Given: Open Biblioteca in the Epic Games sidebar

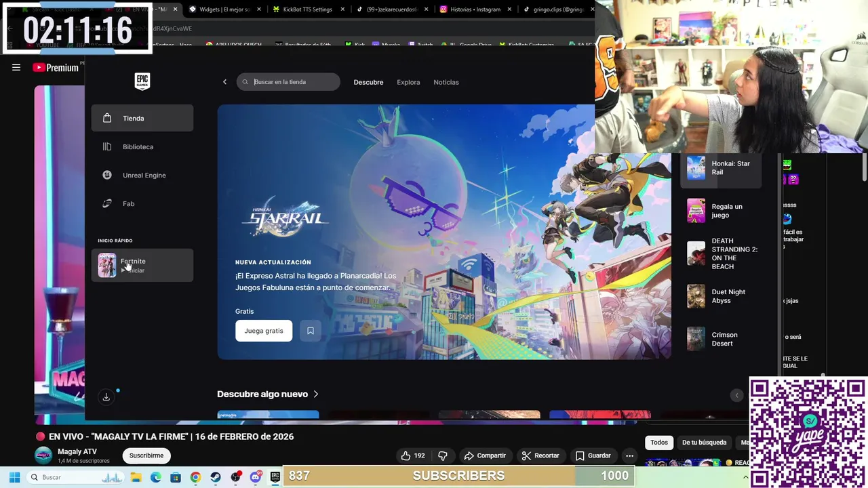Looking at the screenshot, I should tap(142, 146).
